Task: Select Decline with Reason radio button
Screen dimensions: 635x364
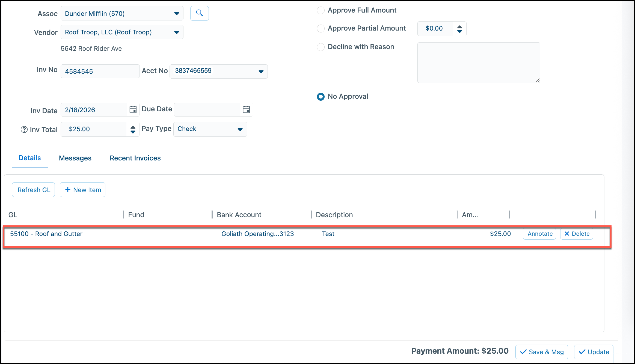Action: tap(321, 47)
